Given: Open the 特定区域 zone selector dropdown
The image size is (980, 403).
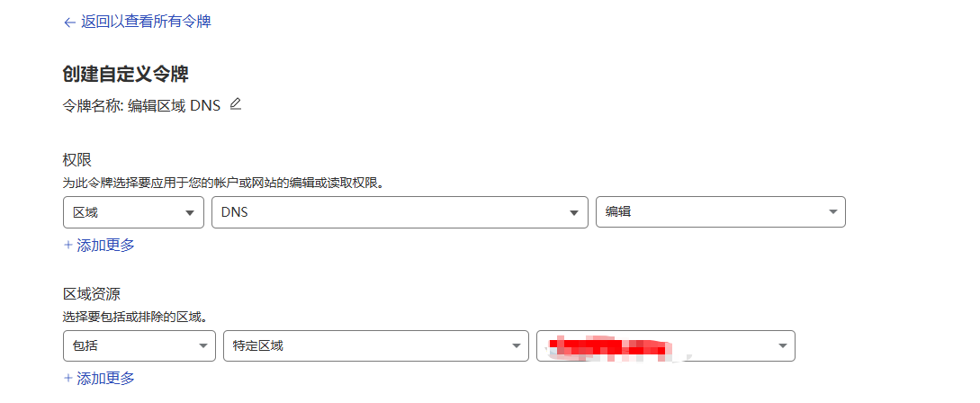Looking at the screenshot, I should click(376, 346).
